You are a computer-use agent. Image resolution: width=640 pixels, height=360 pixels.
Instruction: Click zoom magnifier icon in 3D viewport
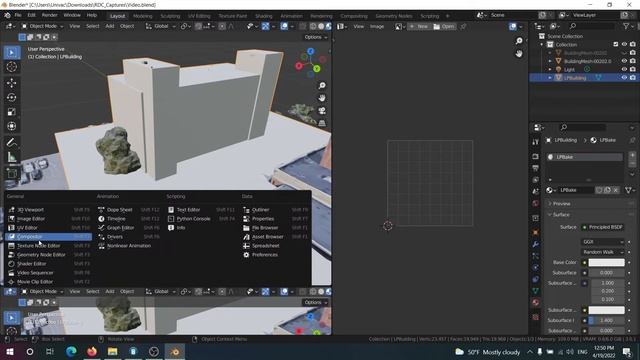click(322, 85)
